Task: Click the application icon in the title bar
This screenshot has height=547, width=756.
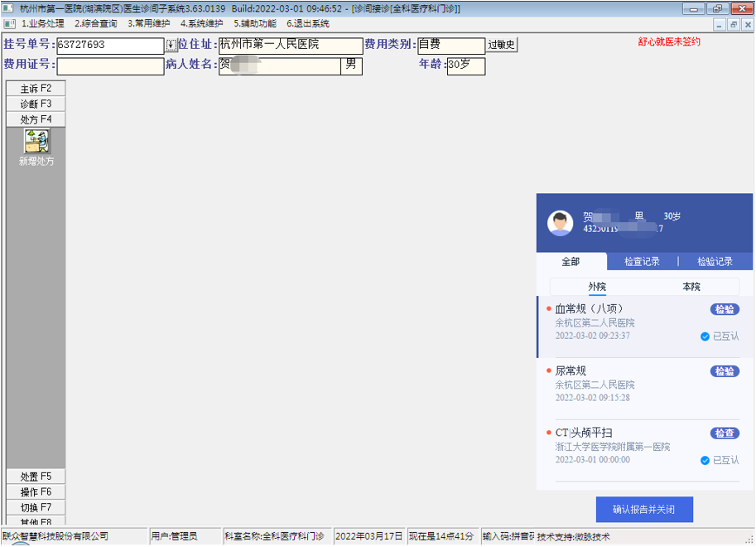Action: pyautogui.click(x=8, y=9)
